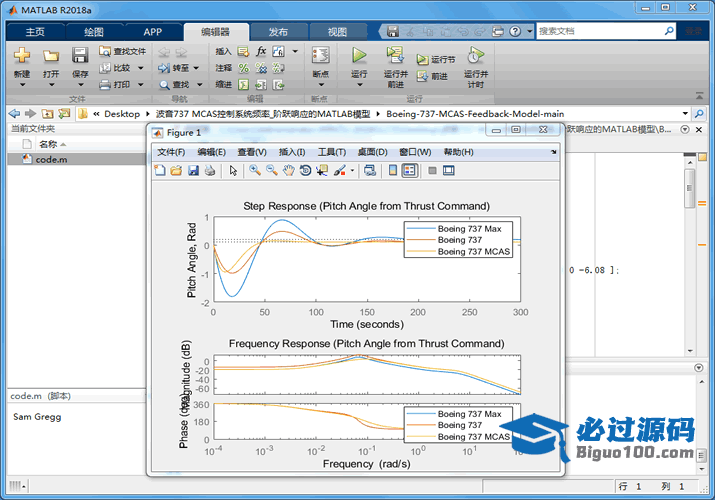The height and width of the screenshot is (500, 715).
Task: Click the insert section icon next to 插入
Action: (x=244, y=52)
